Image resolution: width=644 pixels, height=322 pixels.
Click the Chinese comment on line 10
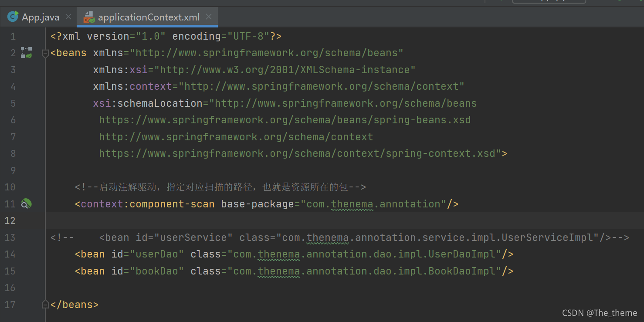(220, 187)
